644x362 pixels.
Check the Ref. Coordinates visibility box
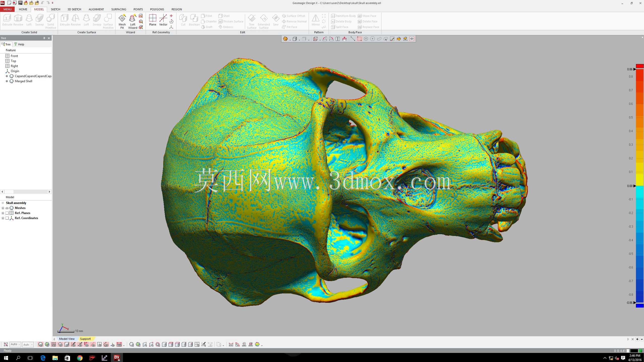[x=7, y=218]
